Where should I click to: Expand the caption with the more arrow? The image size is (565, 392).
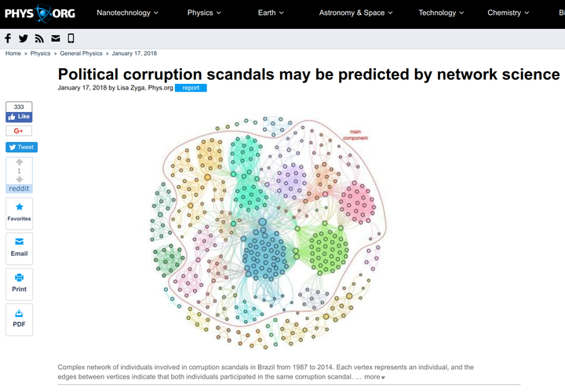pos(375,377)
